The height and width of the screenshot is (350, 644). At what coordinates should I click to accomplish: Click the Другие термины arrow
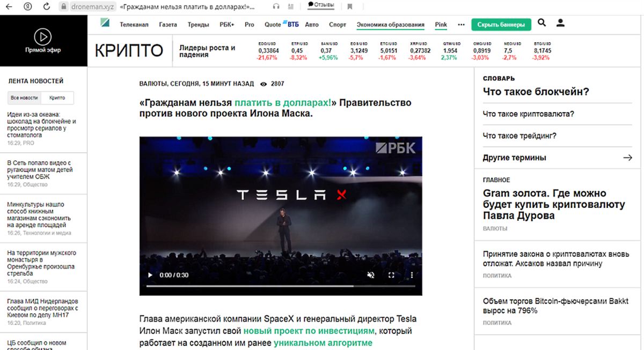[x=627, y=158]
